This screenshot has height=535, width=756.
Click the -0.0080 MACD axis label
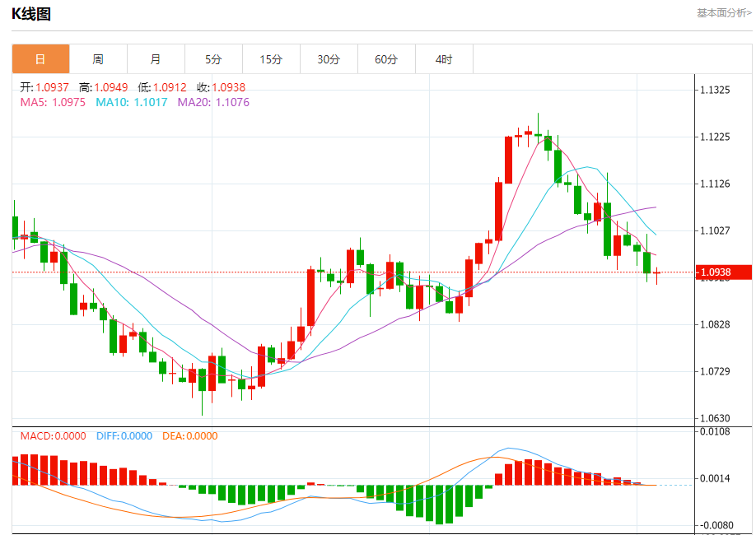point(715,525)
